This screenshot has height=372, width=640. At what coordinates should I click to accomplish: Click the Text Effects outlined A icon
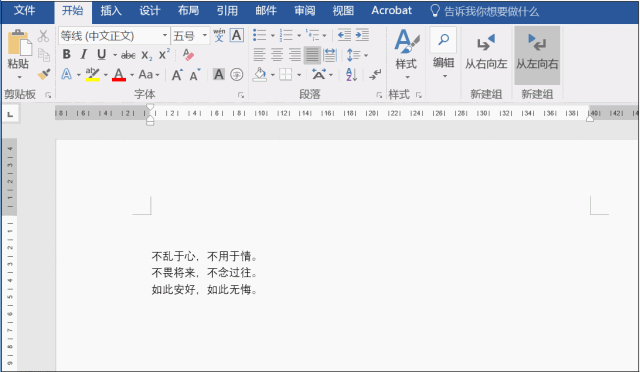pyautogui.click(x=67, y=74)
